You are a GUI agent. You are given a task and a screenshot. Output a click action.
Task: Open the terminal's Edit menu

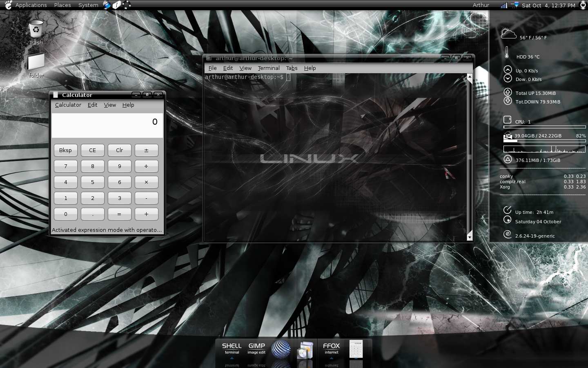[x=228, y=68]
